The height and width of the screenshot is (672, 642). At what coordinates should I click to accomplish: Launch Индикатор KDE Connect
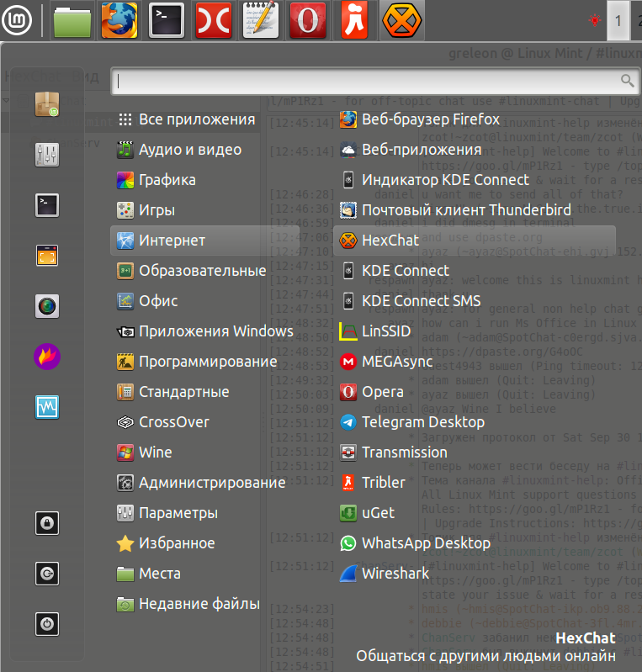click(x=475, y=180)
